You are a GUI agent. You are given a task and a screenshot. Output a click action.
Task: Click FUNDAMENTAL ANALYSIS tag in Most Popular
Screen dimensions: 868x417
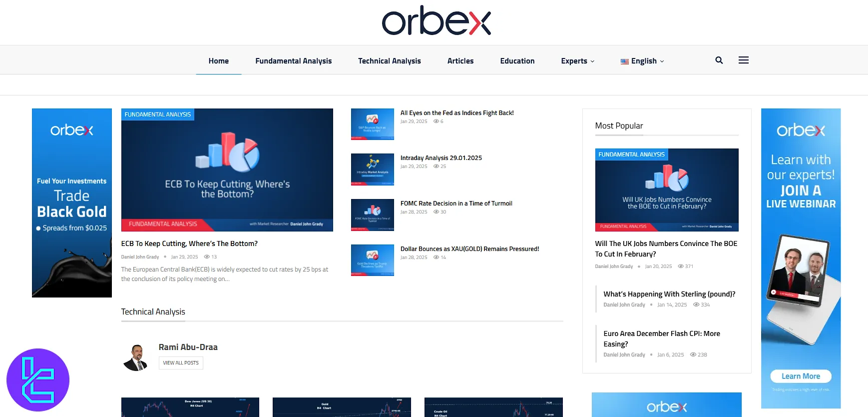coord(632,154)
